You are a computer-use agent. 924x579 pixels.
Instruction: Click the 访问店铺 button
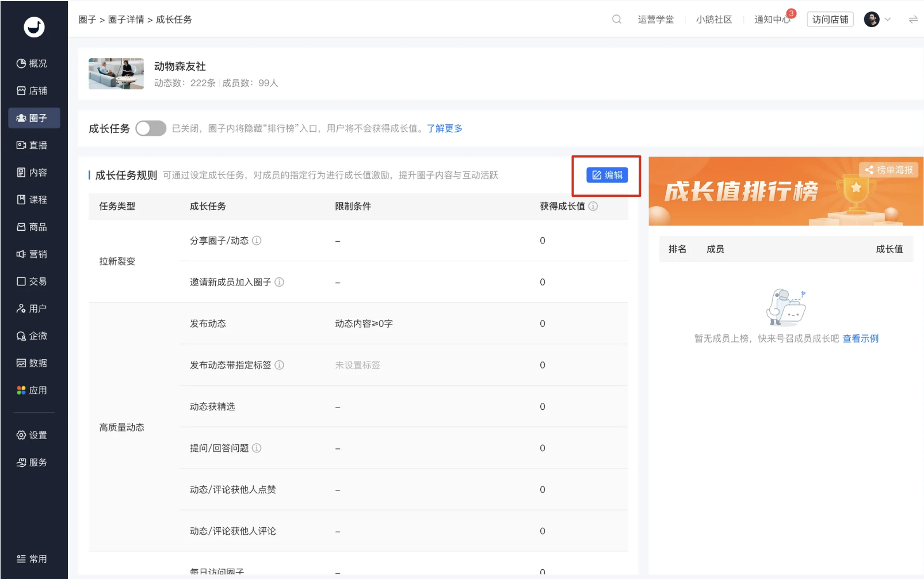click(830, 20)
